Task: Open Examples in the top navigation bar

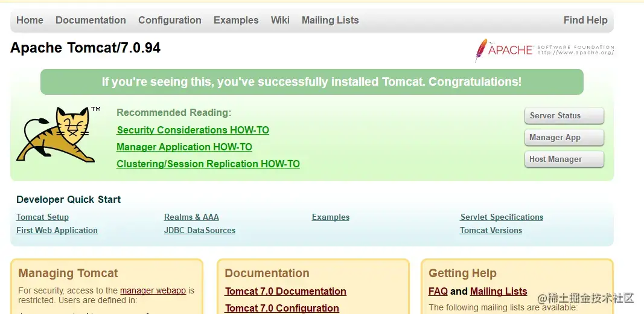Action: point(236,20)
